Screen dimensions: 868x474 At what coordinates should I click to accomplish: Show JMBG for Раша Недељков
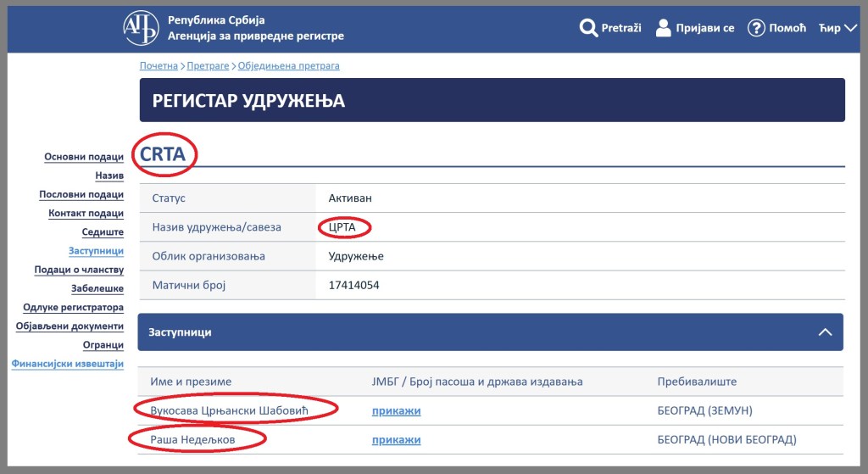[396, 439]
